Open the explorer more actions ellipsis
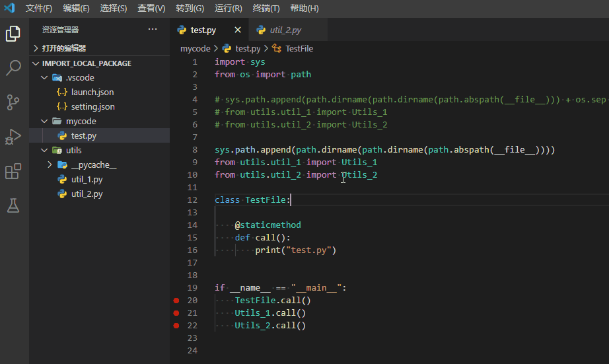This screenshot has height=364, width=609. point(153,29)
